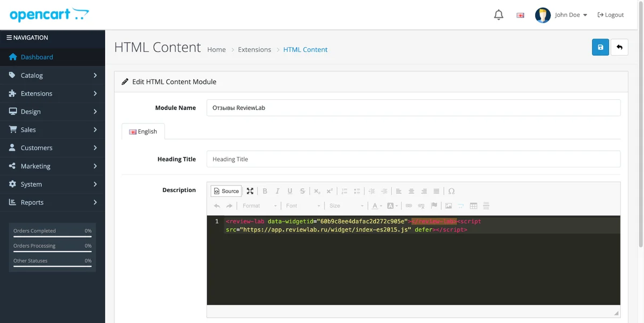
Task: Align text left in the editor
Action: pyautogui.click(x=399, y=191)
